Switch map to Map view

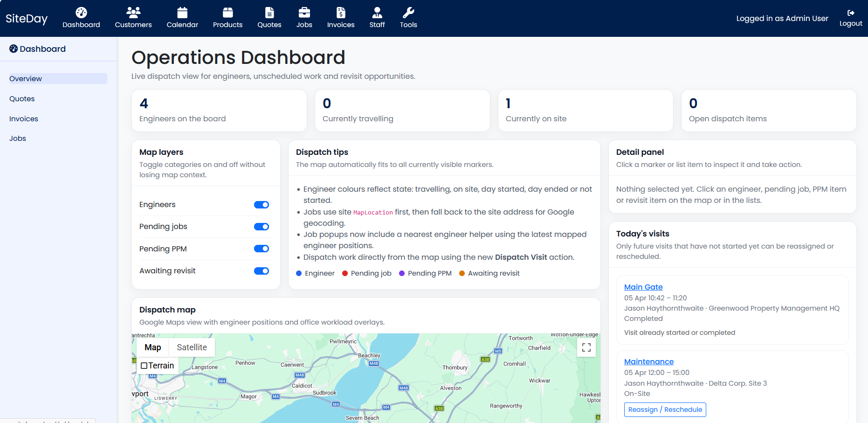tap(153, 347)
